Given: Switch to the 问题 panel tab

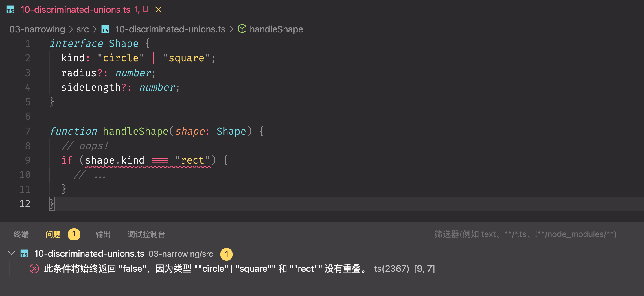Looking at the screenshot, I should 53,234.
